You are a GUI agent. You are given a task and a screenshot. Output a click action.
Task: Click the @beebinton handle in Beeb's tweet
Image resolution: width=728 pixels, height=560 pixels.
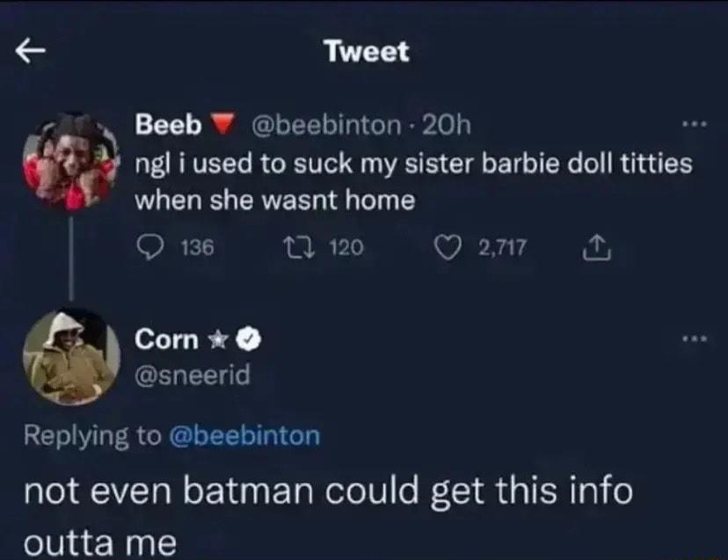point(330,125)
